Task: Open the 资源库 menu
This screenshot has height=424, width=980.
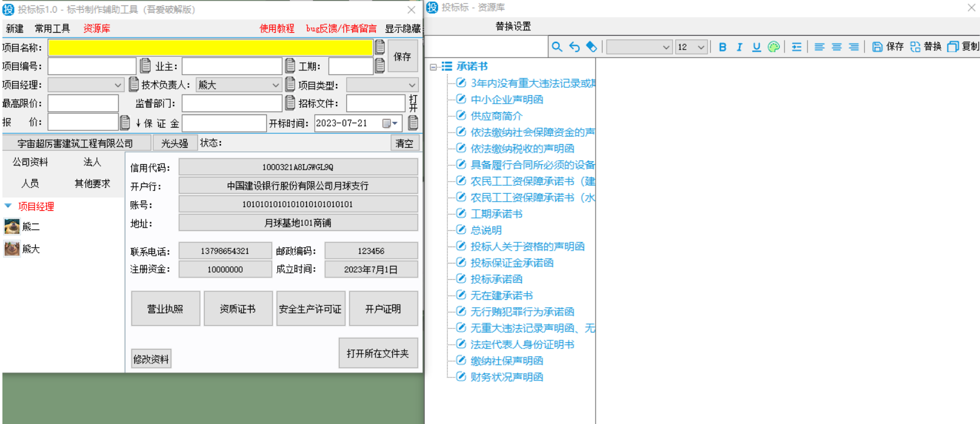Action: coord(96,28)
